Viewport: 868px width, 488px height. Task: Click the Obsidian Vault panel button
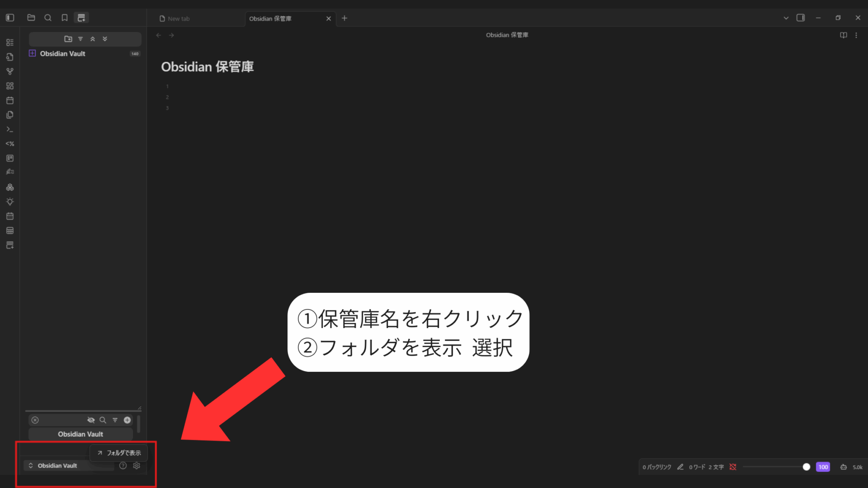pyautogui.click(x=80, y=434)
